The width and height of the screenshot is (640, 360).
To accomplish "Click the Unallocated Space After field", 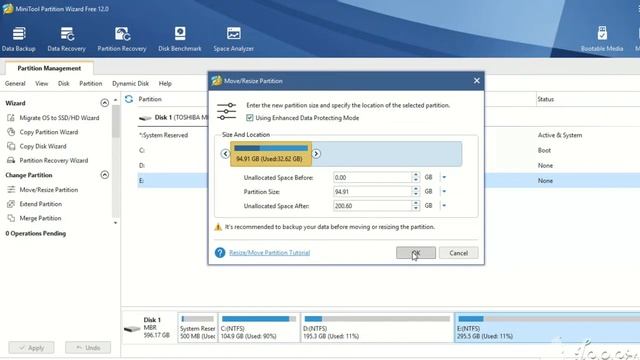I will click(x=372, y=206).
